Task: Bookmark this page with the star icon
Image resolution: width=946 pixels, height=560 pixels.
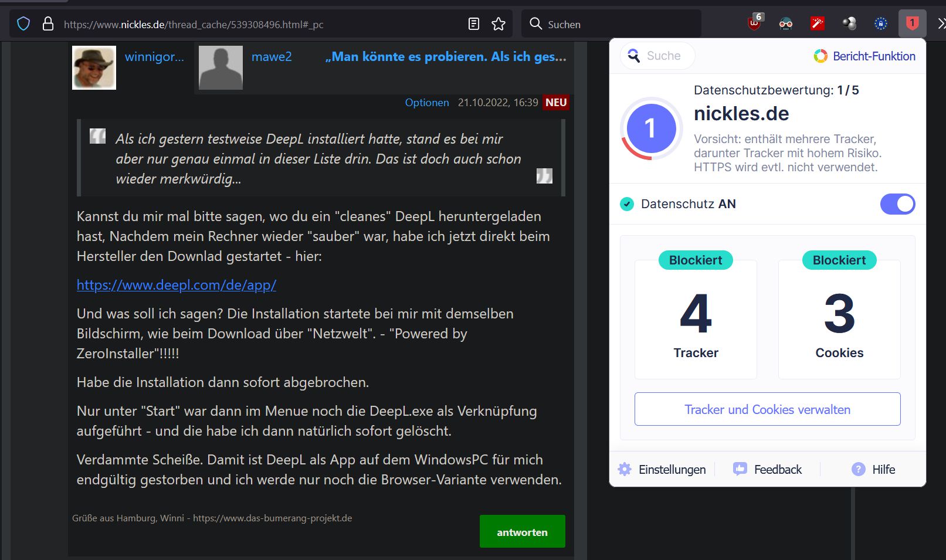Action: tap(499, 24)
